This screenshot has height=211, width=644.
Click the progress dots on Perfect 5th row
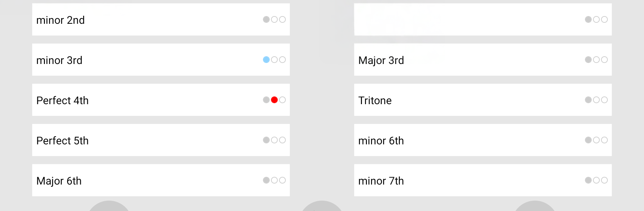[274, 140]
